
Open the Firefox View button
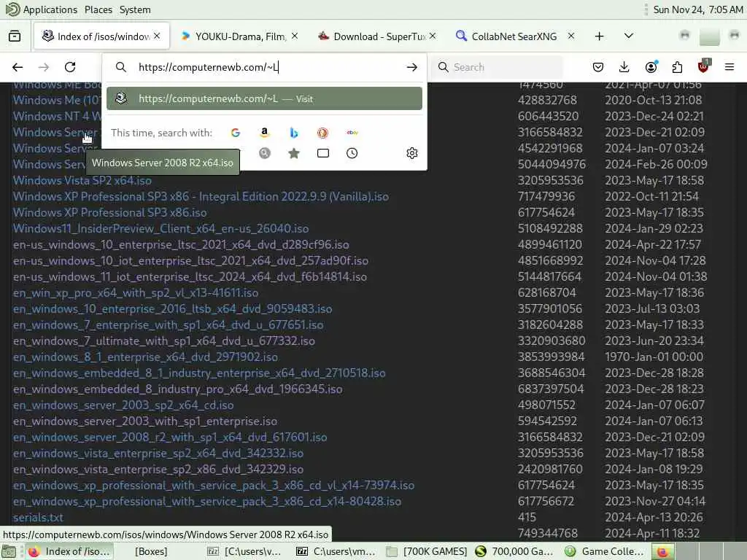tap(15, 36)
